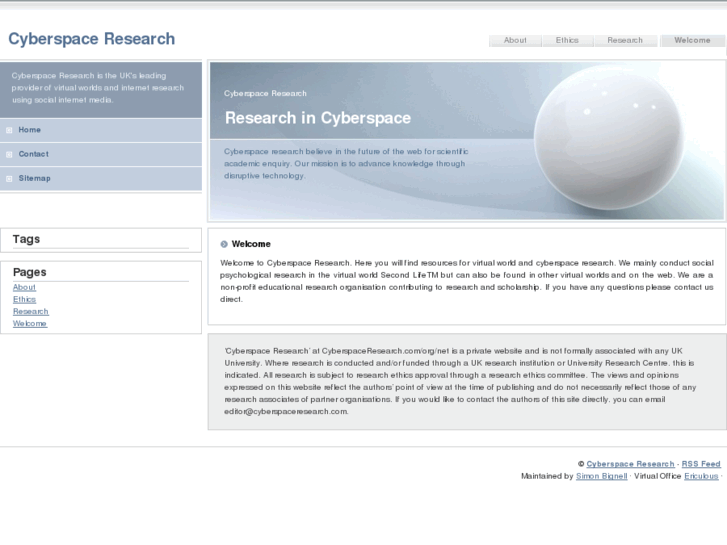Click the icon beside Home in sidebar
Image resolution: width=727 pixels, height=545 pixels.
pyautogui.click(x=9, y=130)
